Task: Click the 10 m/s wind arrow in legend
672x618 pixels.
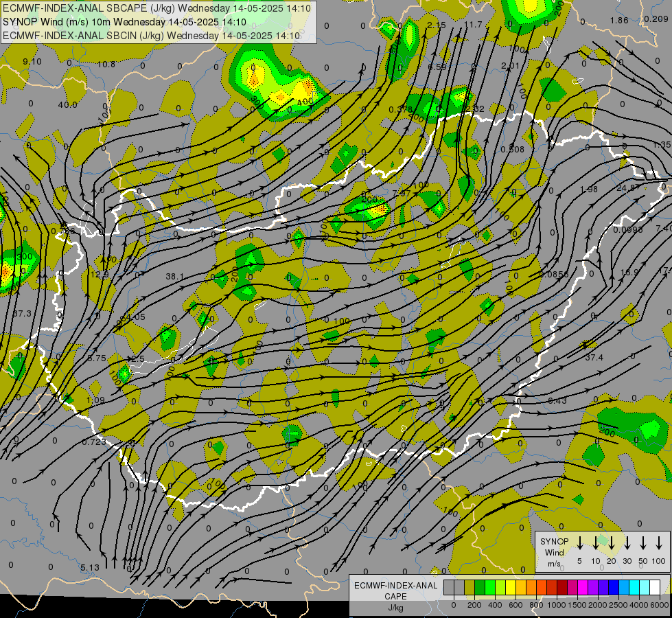Action: 595,542
